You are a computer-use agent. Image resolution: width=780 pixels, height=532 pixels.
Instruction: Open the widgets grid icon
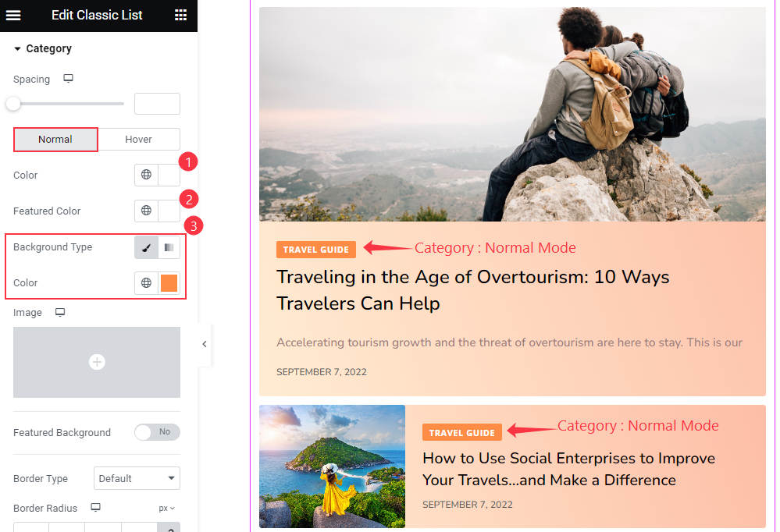coord(180,16)
